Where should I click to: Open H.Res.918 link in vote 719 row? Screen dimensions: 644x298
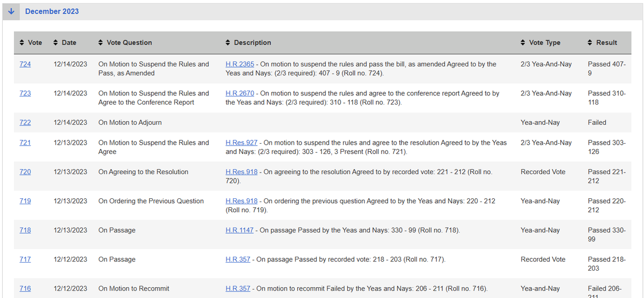(241, 201)
